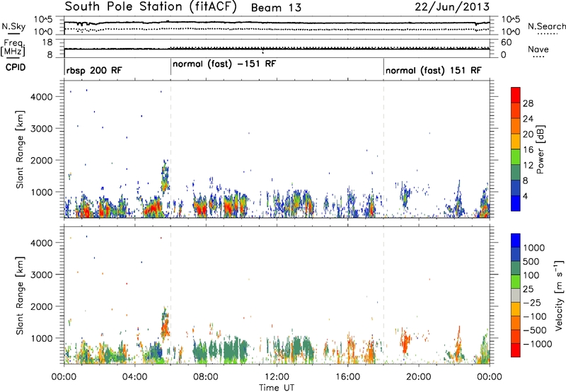Click the "normal (fast) 151 RF" label

433,70
